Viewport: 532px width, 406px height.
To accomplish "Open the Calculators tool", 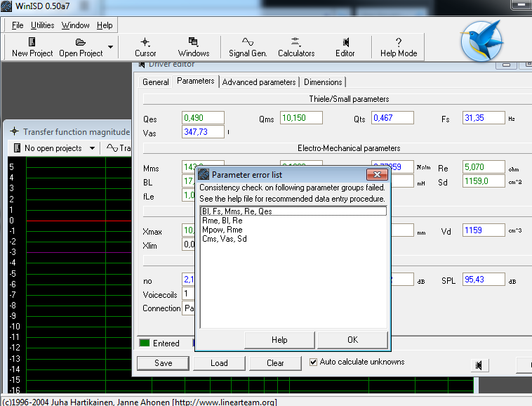I will 296,47.
